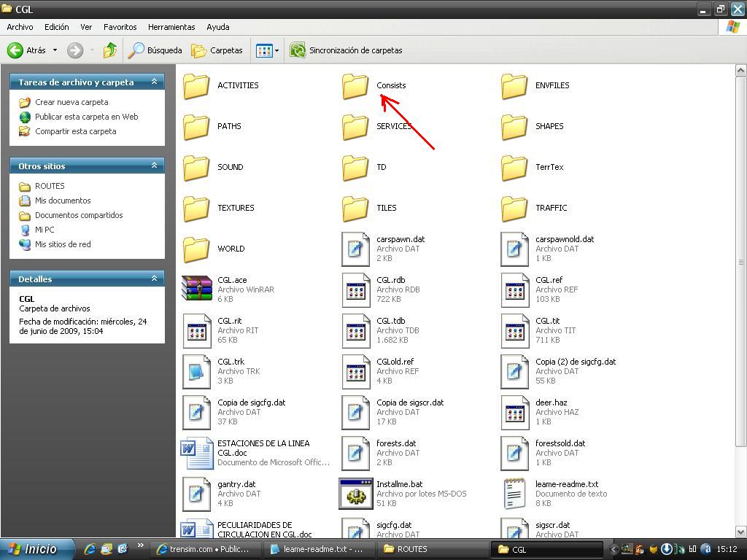This screenshot has width=747, height=560.
Task: Open the Vistas view dropdown
Action: 268,50
